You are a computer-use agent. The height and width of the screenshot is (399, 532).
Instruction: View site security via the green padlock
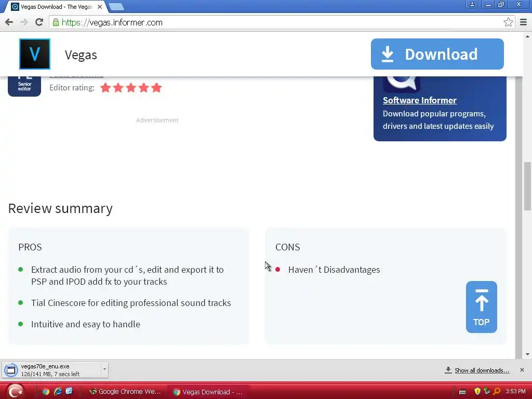[x=56, y=22]
